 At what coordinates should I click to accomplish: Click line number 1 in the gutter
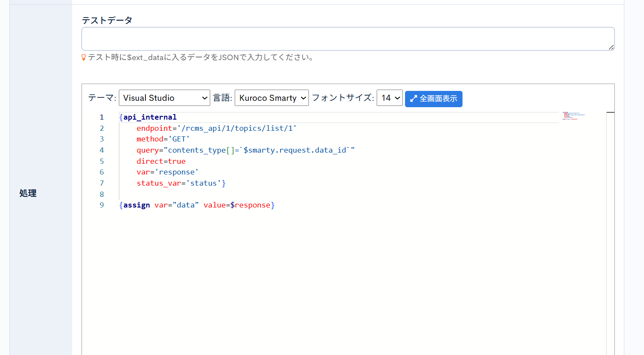pyautogui.click(x=102, y=117)
